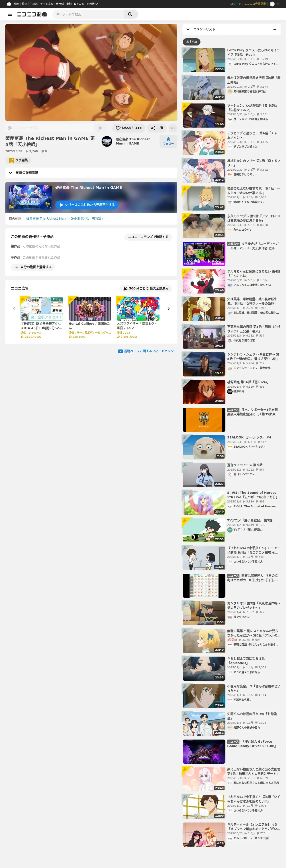Click the comment palette icon
Screen dimensions: 286x868
10,128
